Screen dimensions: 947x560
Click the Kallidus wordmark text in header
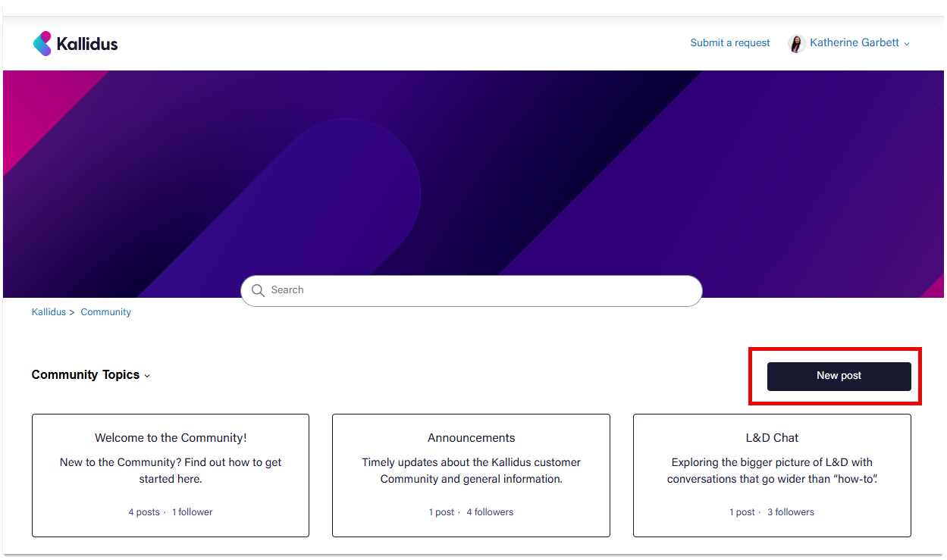click(87, 43)
